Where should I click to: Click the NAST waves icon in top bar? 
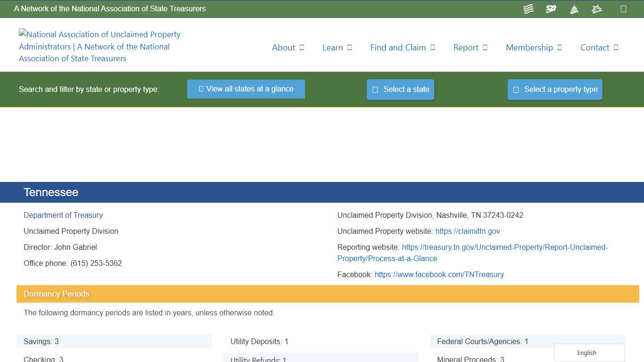528,8
